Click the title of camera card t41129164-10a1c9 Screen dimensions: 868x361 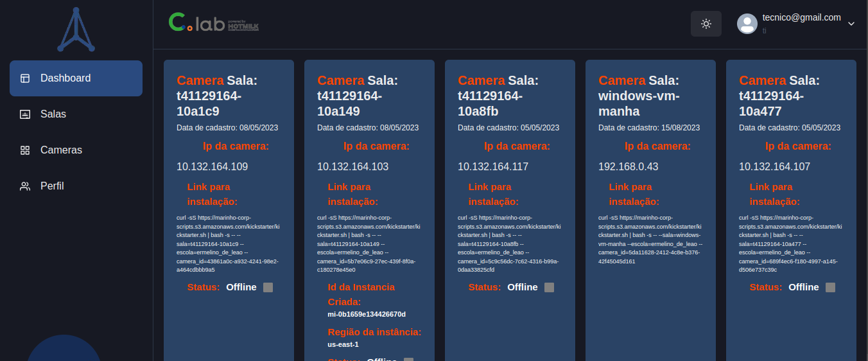[x=217, y=96]
